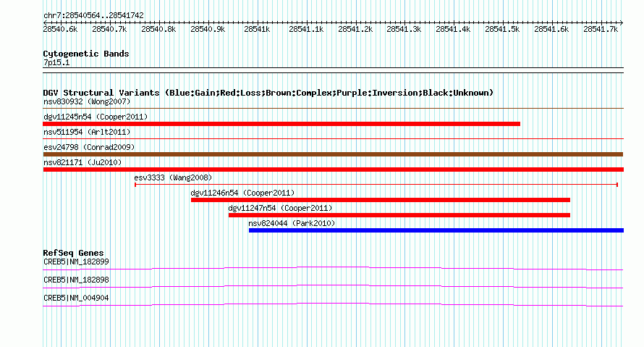The image size is (644, 347).
Task: Select the nsv821171 (Ju2010) label
Action: [x=82, y=162]
